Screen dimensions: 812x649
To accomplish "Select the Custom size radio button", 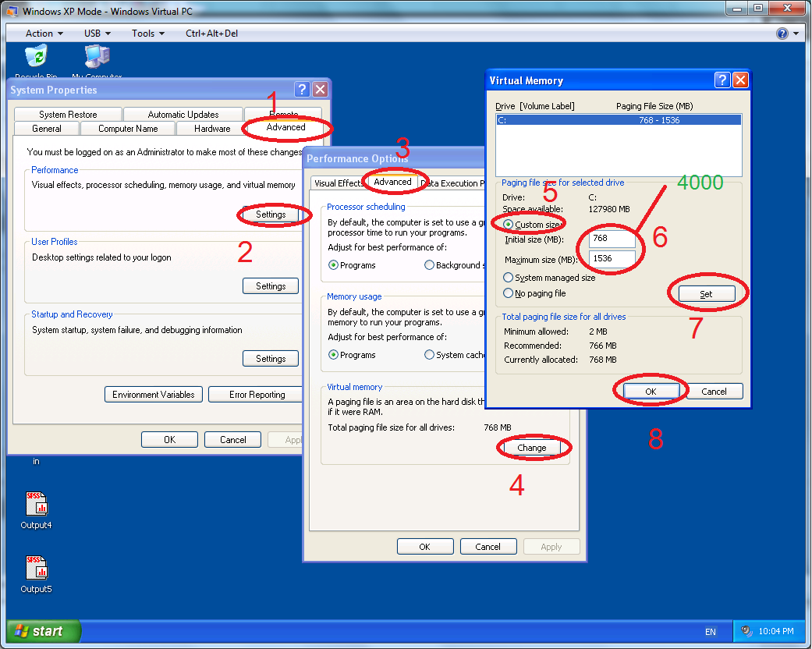I will [x=508, y=225].
